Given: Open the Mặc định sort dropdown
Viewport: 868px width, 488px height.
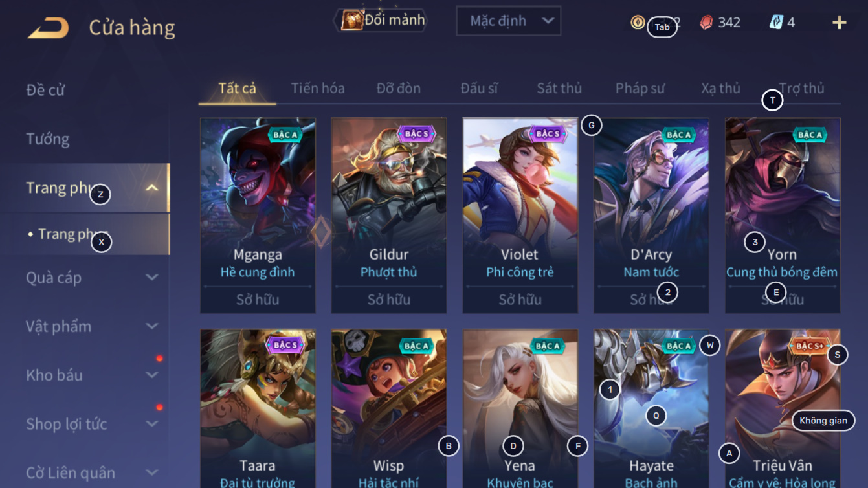Looking at the screenshot, I should click(x=508, y=21).
